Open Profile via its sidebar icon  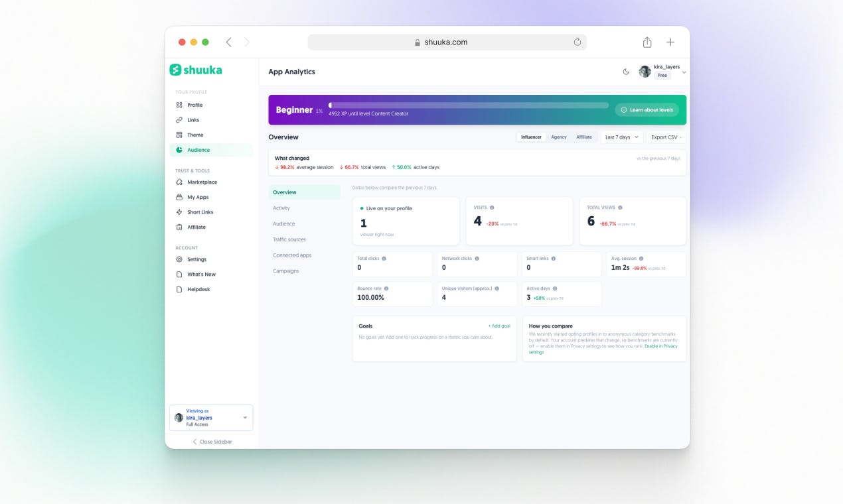(x=179, y=105)
